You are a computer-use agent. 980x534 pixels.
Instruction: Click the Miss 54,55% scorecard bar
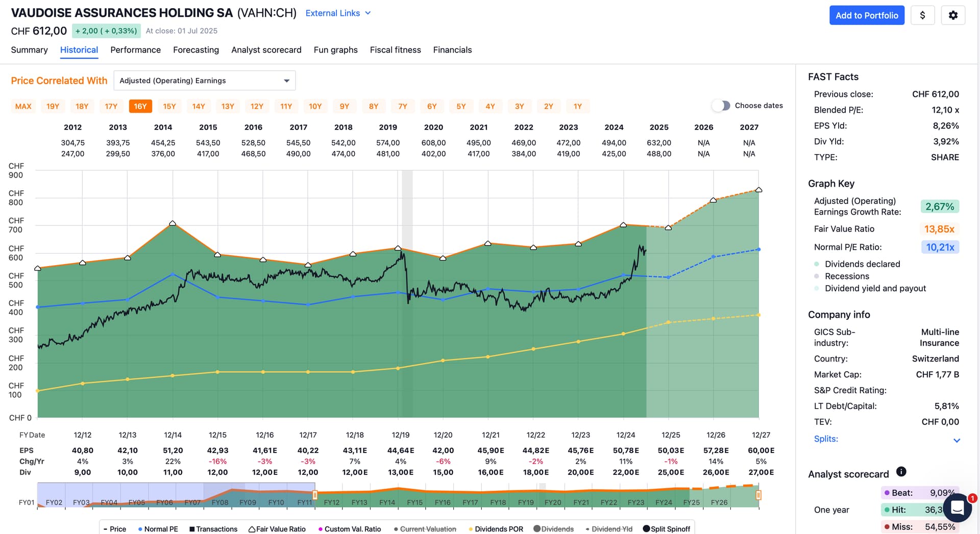coord(920,527)
